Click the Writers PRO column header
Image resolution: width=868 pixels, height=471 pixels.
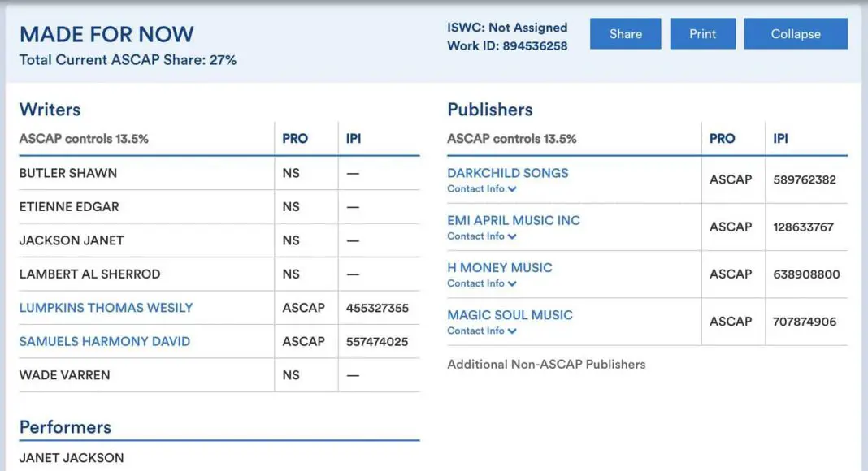click(x=295, y=139)
